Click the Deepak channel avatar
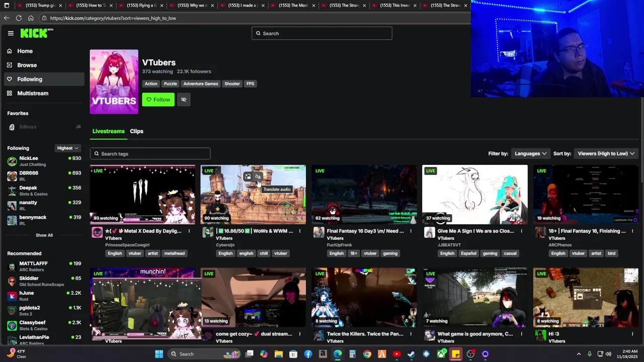The height and width of the screenshot is (362, 644). (x=12, y=191)
